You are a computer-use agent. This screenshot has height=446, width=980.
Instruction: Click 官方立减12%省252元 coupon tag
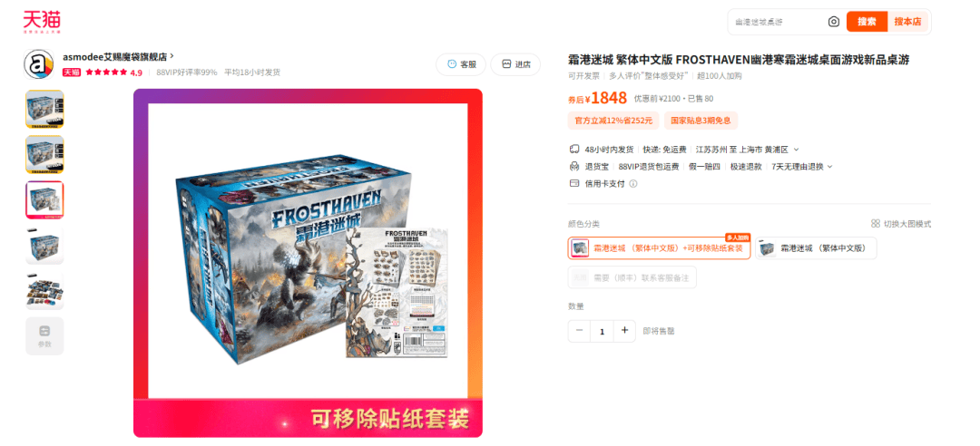coord(613,121)
